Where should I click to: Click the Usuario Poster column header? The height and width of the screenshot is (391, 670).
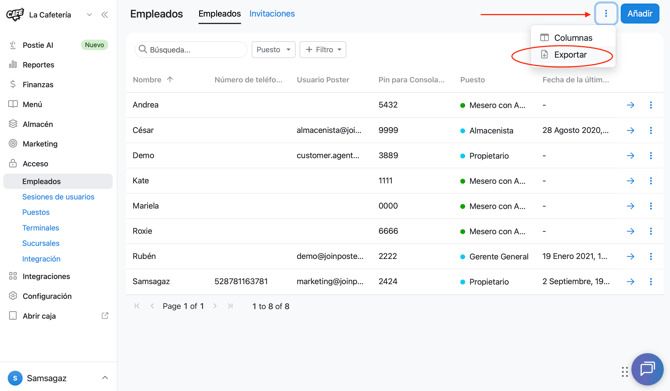(323, 79)
